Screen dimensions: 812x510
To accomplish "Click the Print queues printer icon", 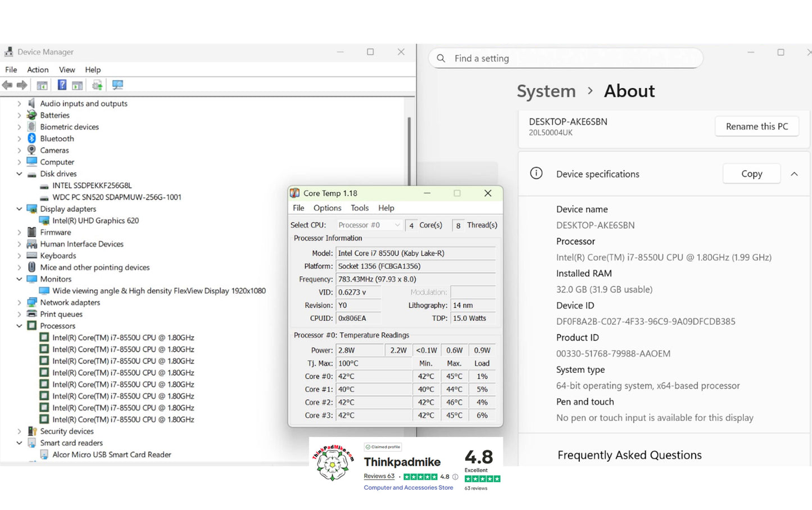I will (31, 314).
